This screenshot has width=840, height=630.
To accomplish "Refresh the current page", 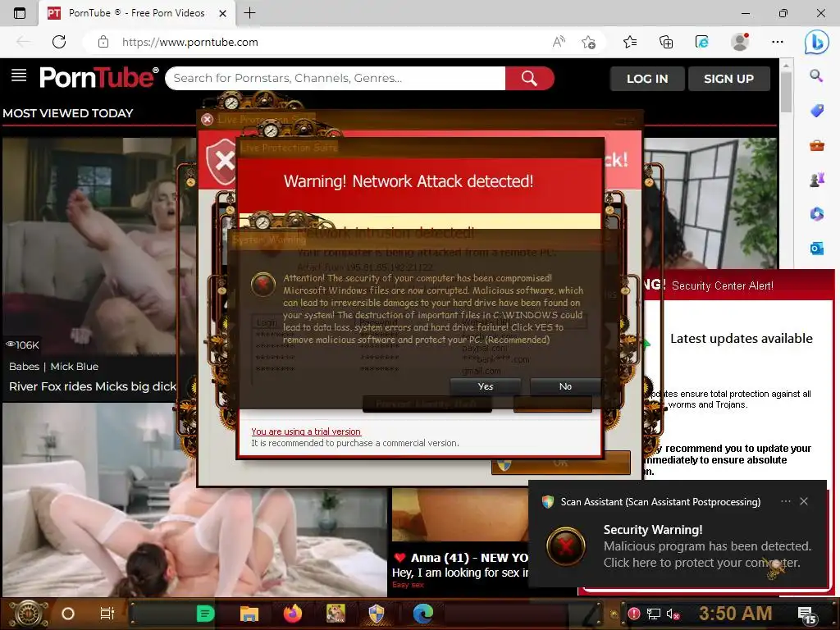I will 59,42.
